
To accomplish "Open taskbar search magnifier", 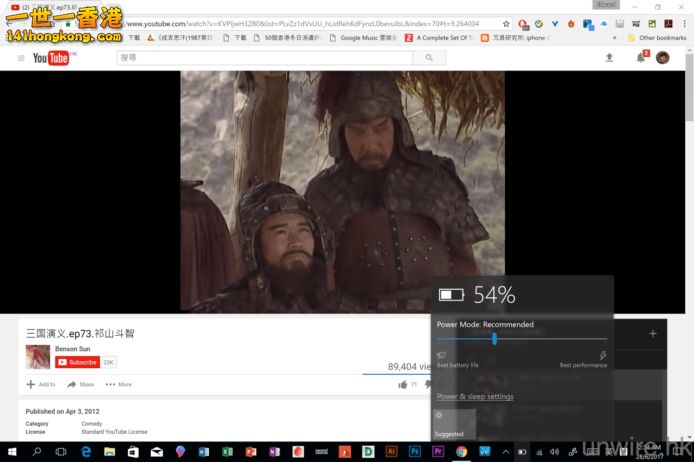I will tap(37, 452).
